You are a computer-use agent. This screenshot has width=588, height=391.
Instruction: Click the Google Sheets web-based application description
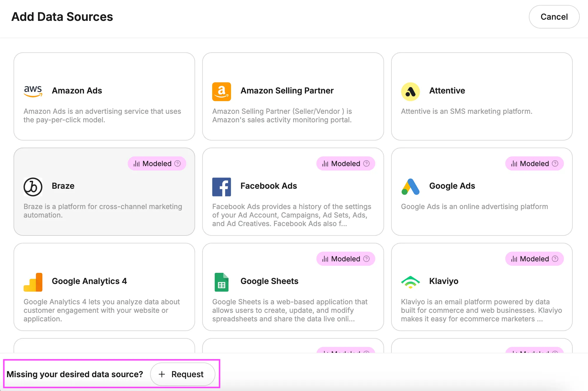pos(290,310)
